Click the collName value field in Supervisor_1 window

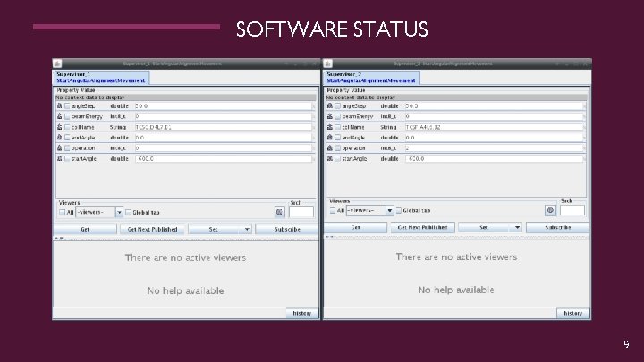coord(223,127)
